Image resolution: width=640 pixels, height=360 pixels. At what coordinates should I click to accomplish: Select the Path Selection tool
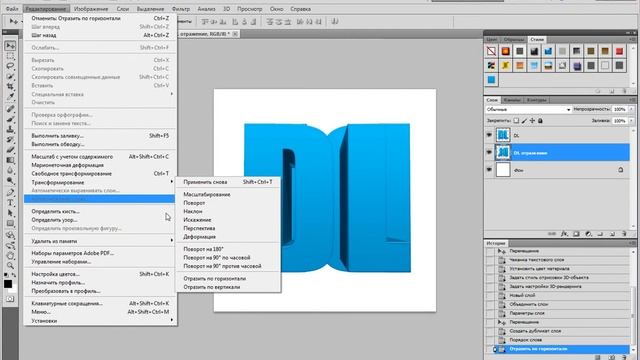[x=10, y=213]
